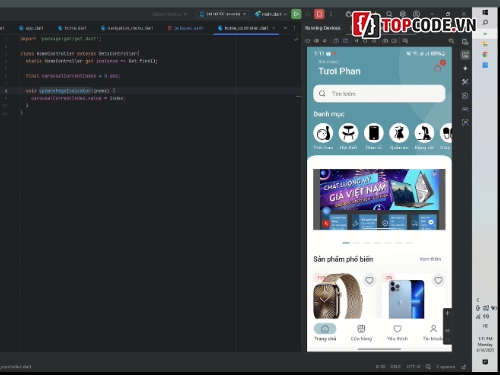Select the Thể thao sports category icon

tap(323, 133)
